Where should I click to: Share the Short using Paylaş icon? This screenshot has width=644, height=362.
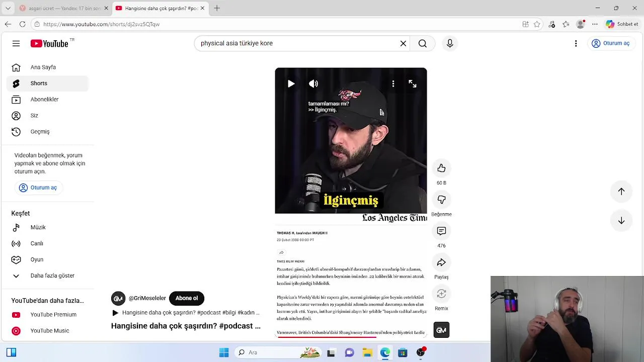tap(441, 262)
